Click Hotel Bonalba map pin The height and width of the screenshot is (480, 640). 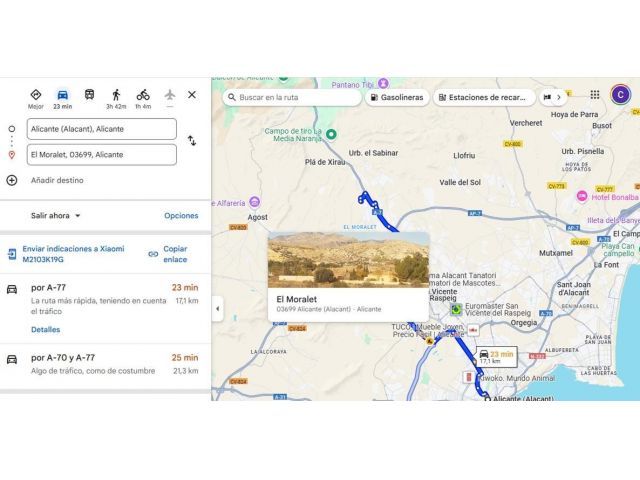click(x=582, y=196)
